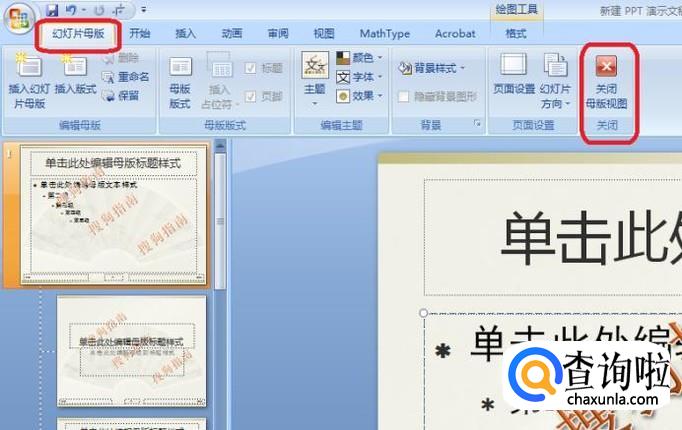Image resolution: width=682 pixels, height=430 pixels.
Task: Switch to Slide Master tab (幻灯片母版)
Action: [78, 33]
